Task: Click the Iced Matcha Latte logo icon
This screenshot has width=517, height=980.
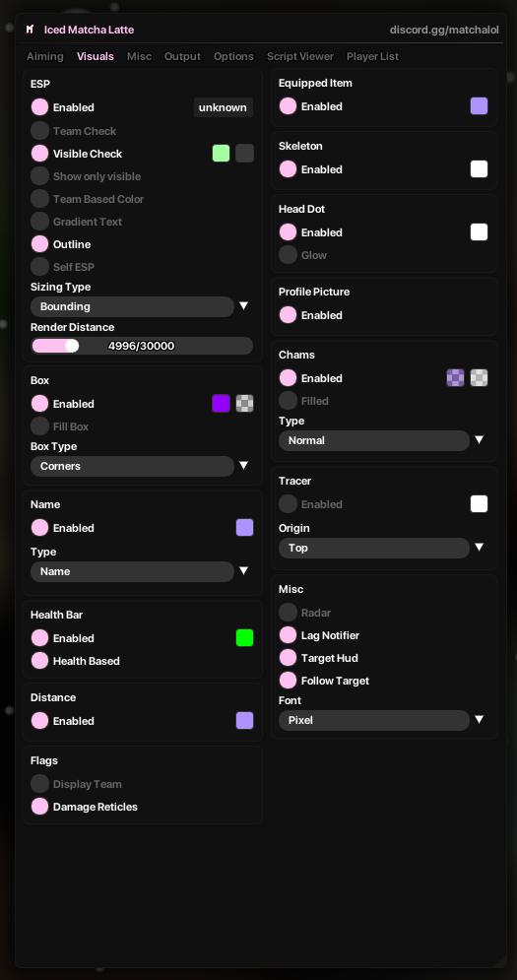Action: pyautogui.click(x=30, y=30)
